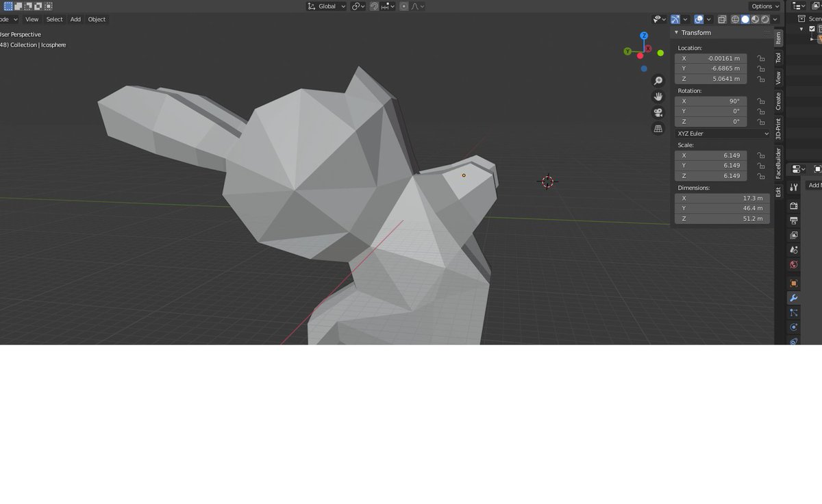The height and width of the screenshot is (504, 822).
Task: Switch to the Create sidebar tab
Action: coord(778,102)
